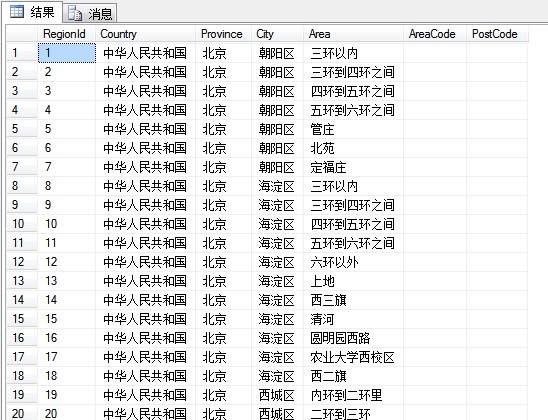
Task: Click the message page icon on 消息 tab
Action: click(75, 14)
